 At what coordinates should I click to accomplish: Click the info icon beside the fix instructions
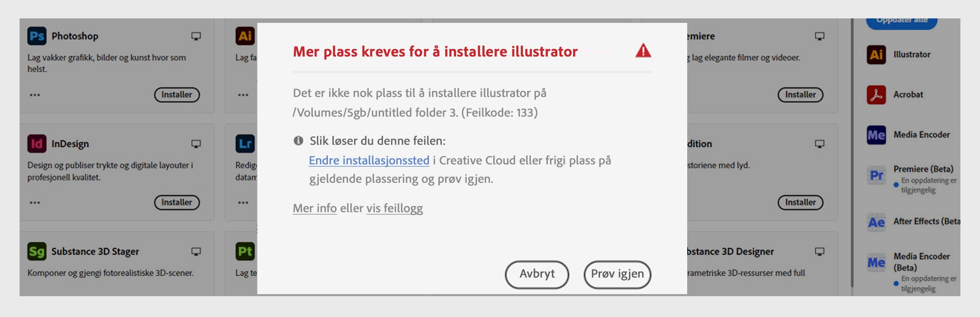[x=298, y=141]
